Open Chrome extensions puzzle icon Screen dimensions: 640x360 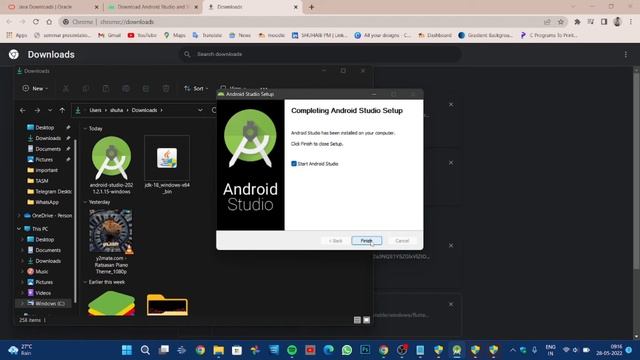[x=577, y=22]
